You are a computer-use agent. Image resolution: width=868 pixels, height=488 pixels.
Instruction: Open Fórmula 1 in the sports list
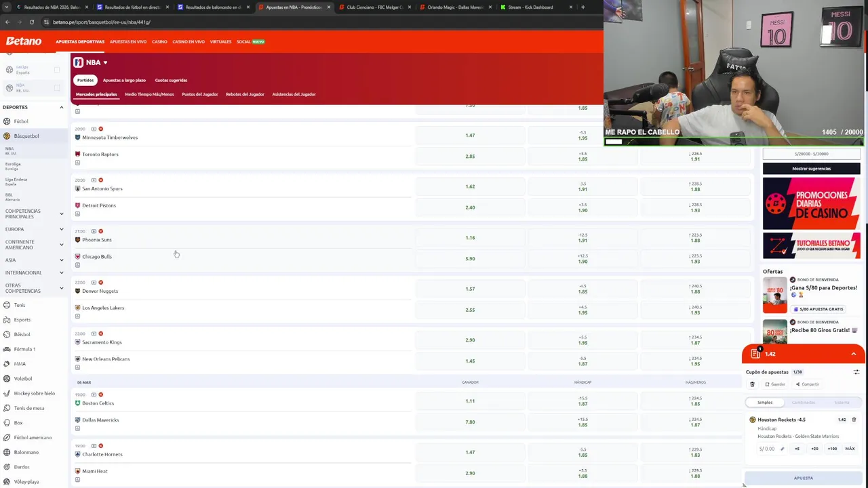coord(24,349)
